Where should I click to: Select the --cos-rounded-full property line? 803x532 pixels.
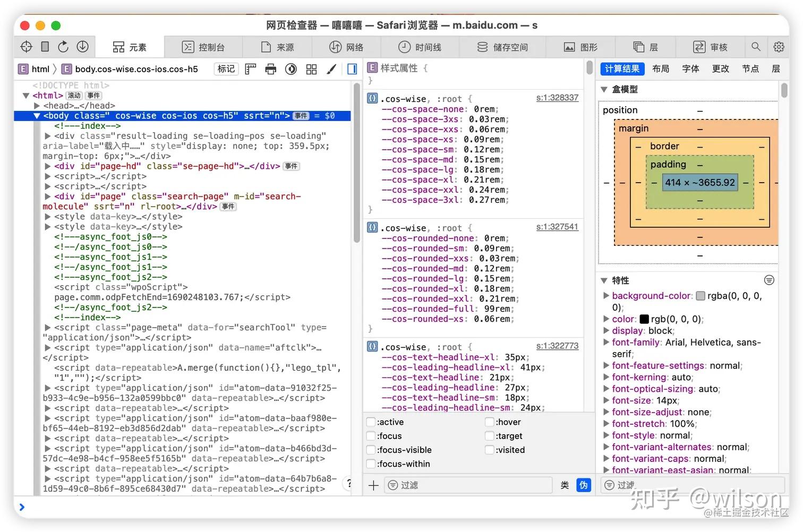[x=448, y=309]
